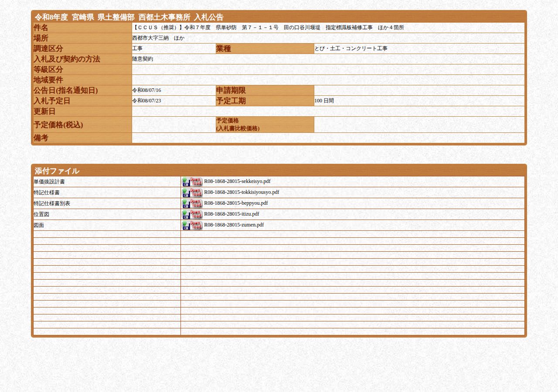Select the 位置図 row label

click(41, 214)
